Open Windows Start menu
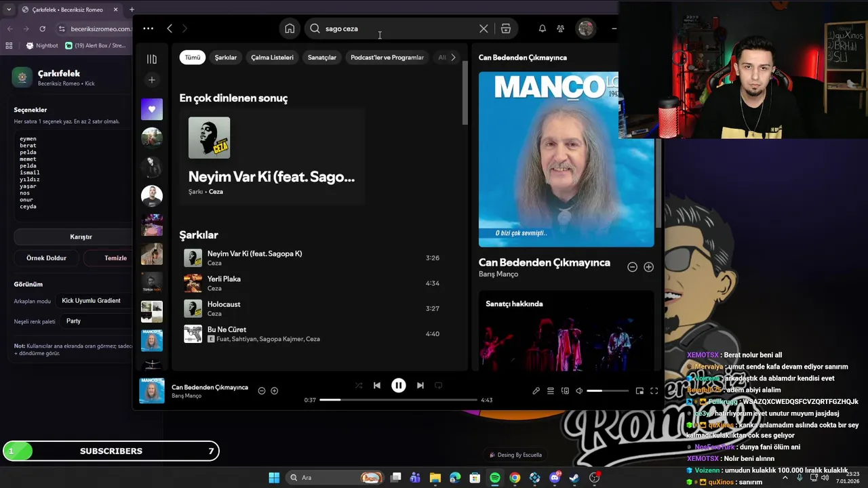Image resolution: width=868 pixels, height=488 pixels. tap(274, 478)
